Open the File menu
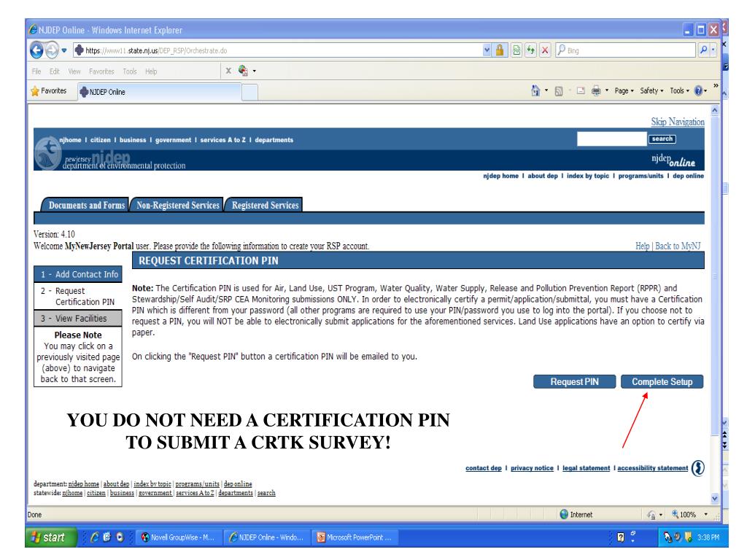Screen dimensions: 747x560 click(36, 71)
